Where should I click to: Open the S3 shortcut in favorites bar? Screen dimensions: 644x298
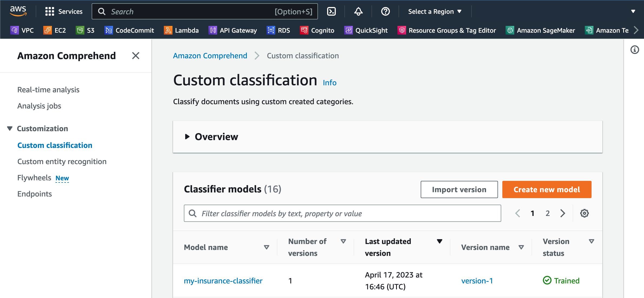tap(85, 30)
